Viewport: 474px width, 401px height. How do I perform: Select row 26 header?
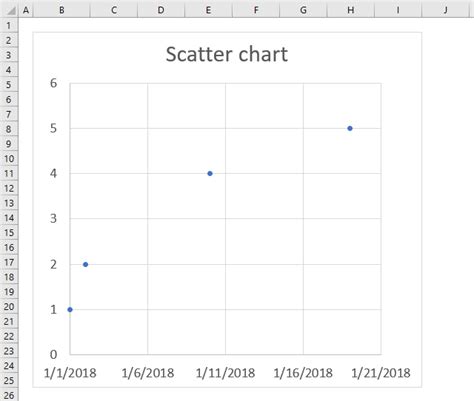pos(9,395)
